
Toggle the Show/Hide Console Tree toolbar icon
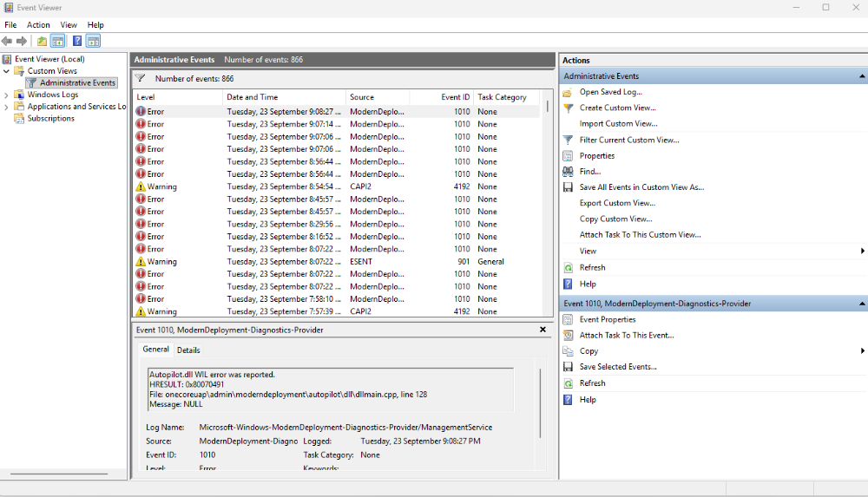57,41
